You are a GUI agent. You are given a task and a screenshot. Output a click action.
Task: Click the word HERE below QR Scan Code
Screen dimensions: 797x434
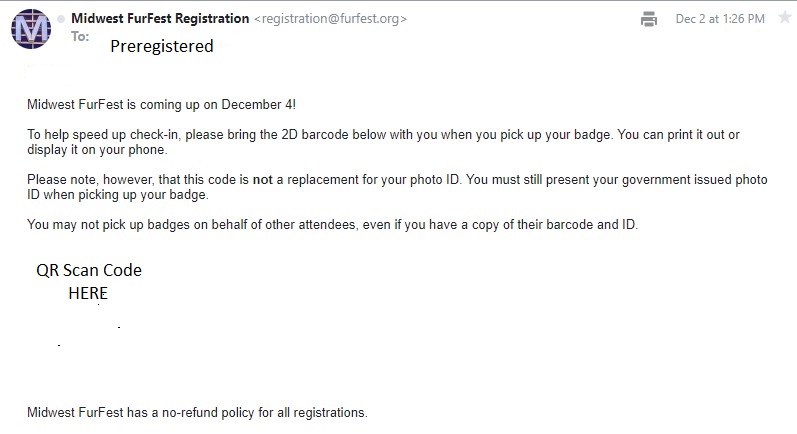(88, 293)
